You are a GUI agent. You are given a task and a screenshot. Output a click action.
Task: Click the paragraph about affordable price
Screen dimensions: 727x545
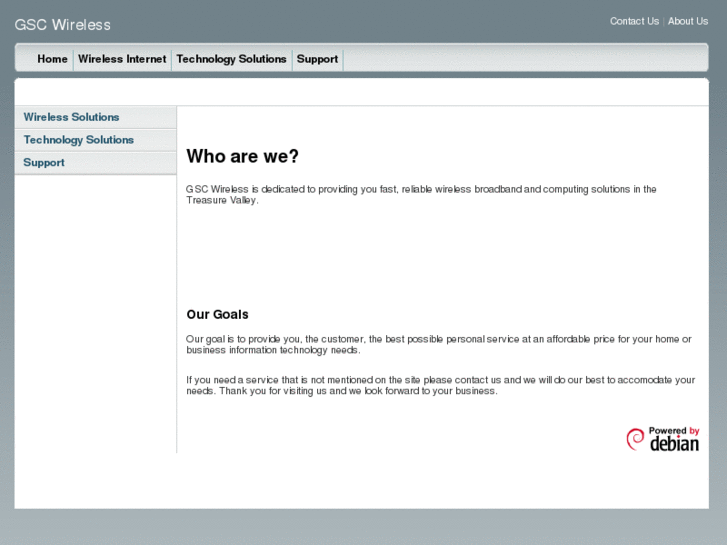pyautogui.click(x=437, y=344)
